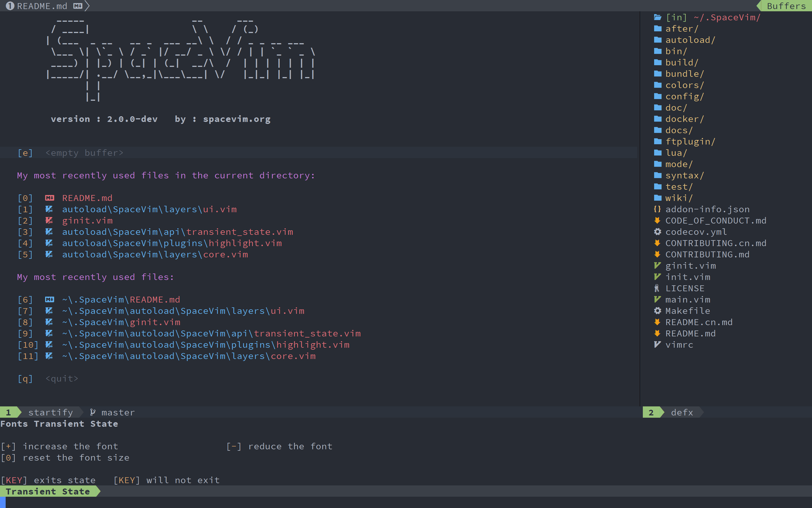Expand the docs/ directory

[679, 130]
